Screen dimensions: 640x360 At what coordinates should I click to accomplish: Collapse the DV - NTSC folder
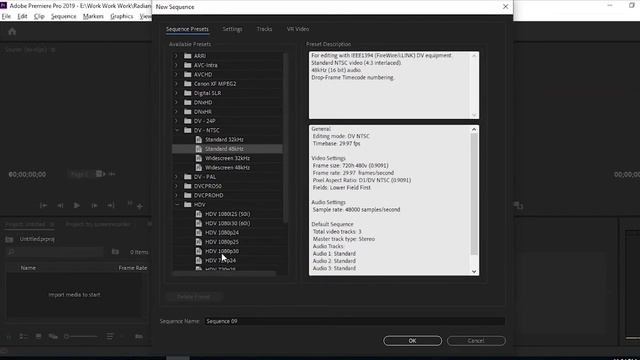(177, 130)
